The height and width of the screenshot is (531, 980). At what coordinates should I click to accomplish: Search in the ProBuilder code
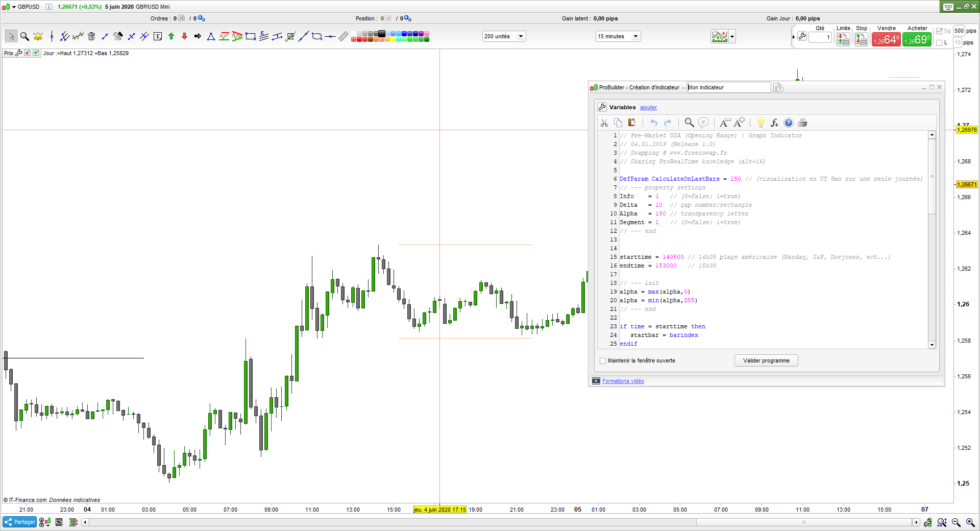[689, 123]
